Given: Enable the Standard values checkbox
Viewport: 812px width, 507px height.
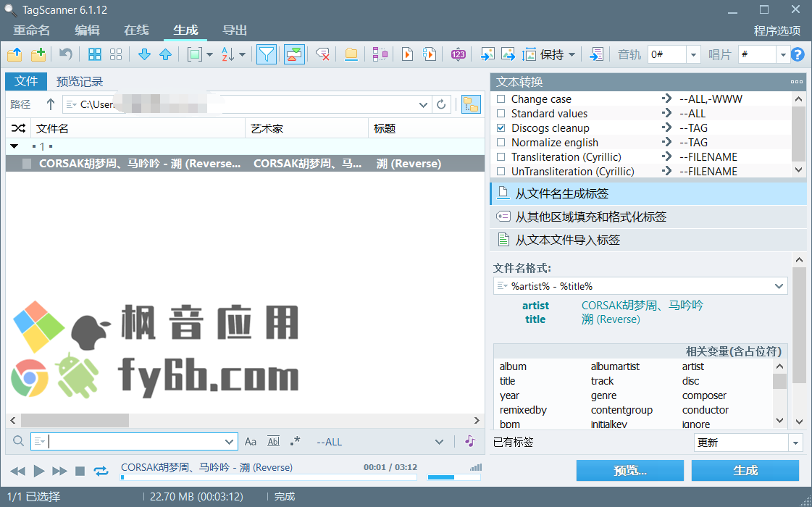Looking at the screenshot, I should [501, 114].
